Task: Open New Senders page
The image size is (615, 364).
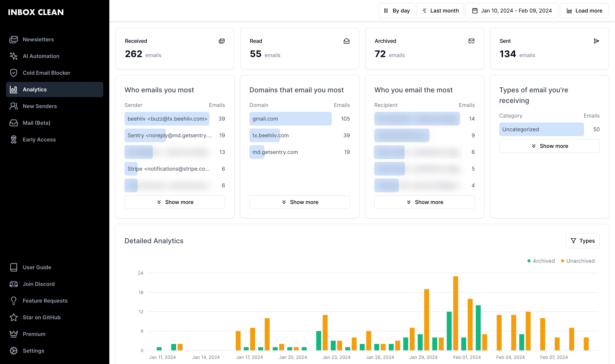Action: (54, 106)
